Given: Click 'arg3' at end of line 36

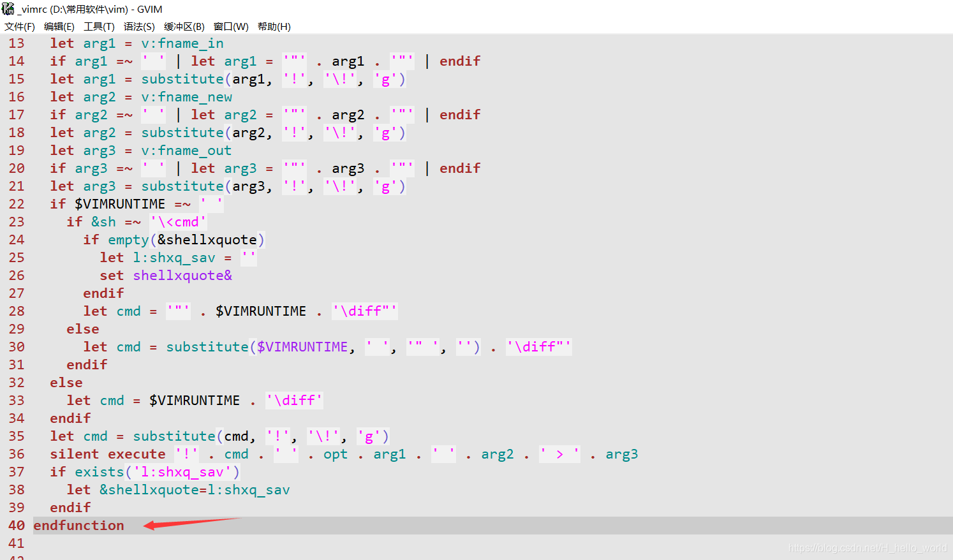Looking at the screenshot, I should (x=622, y=454).
